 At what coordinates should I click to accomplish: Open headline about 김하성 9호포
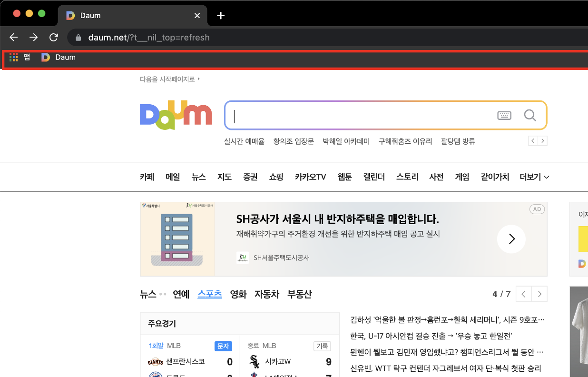[447, 319]
